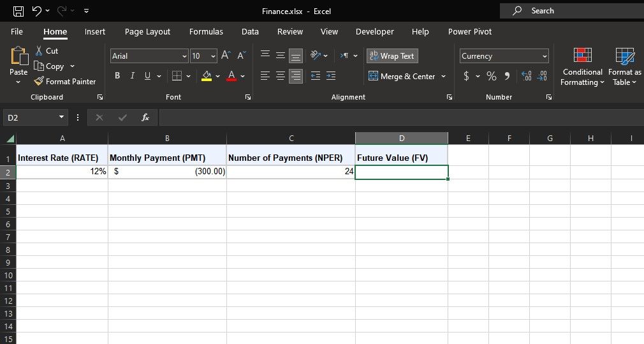Toggle Italic formatting
Viewport: 644px width, 344px height.
(x=133, y=76)
